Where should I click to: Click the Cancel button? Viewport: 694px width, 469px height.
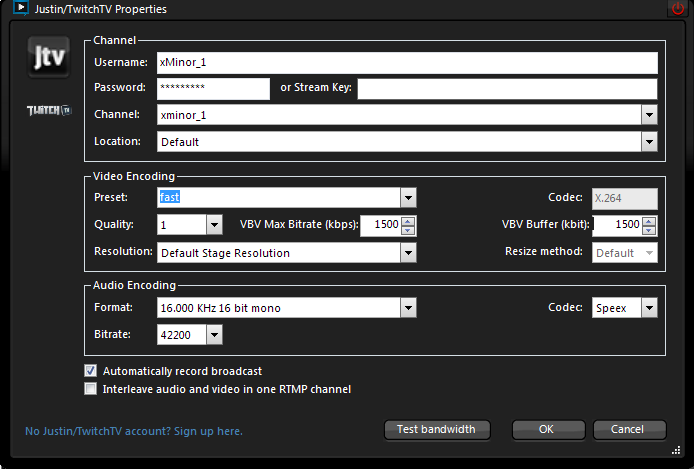point(629,430)
